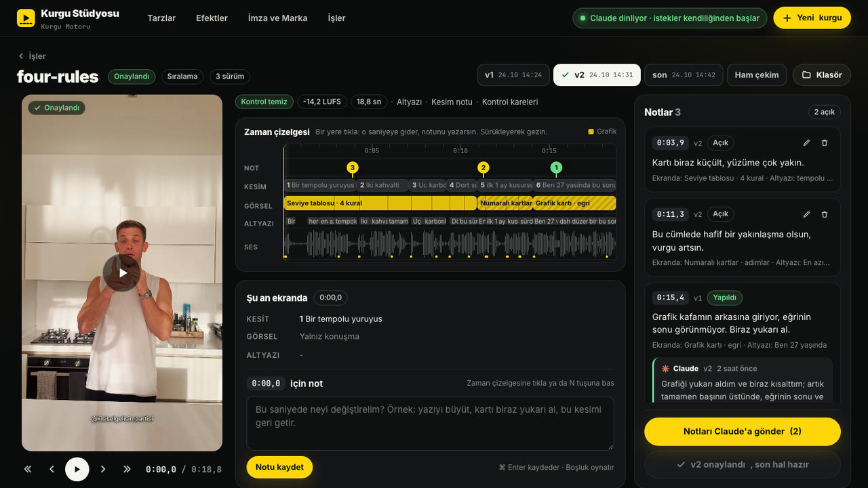Select the v2 version tab
This screenshot has width=868, height=488.
pyautogui.click(x=597, y=75)
